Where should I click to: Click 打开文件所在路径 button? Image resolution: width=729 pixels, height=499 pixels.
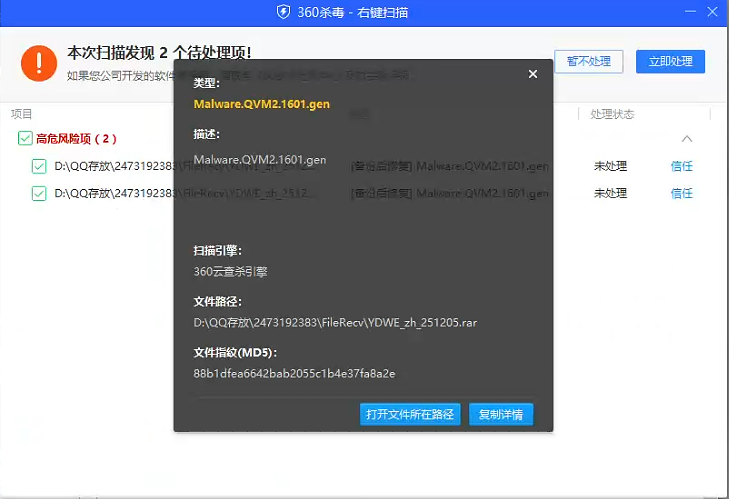point(410,414)
